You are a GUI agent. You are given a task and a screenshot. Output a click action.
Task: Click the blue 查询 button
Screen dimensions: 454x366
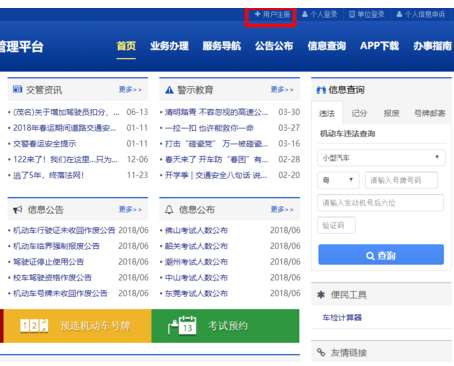point(381,255)
